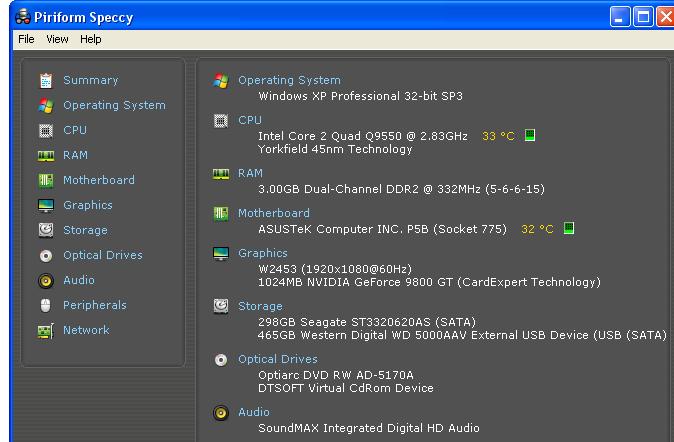Open Audio in the sidebar

pos(79,280)
